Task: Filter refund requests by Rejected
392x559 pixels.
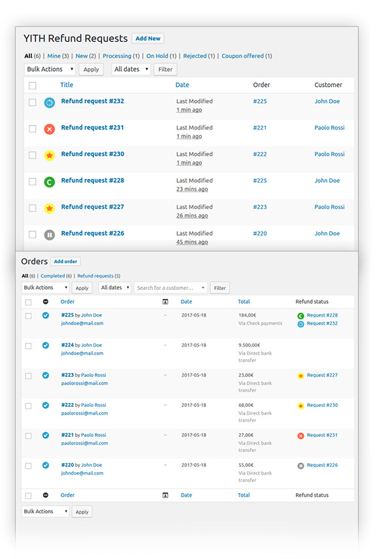Action: (x=195, y=56)
